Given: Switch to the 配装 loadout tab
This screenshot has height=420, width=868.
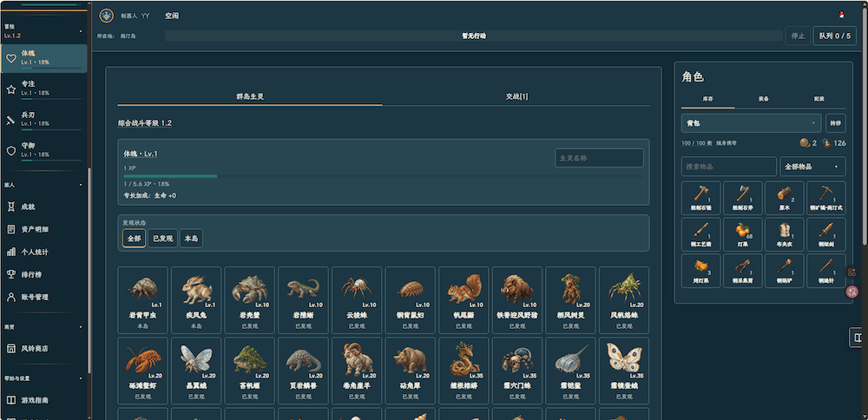Looking at the screenshot, I should 819,99.
